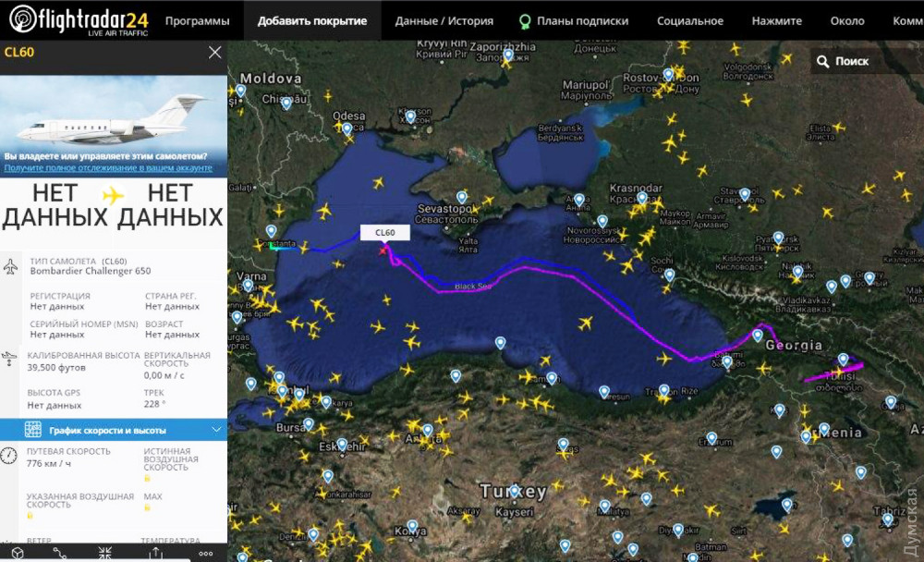The width and height of the screenshot is (924, 562).
Task: Open the Данные / История menu
Action: click(x=444, y=20)
